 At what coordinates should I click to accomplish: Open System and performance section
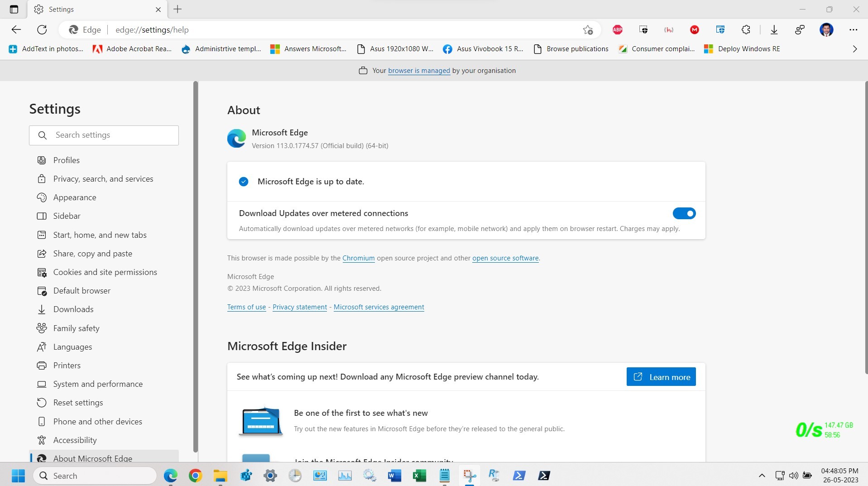[104, 384]
